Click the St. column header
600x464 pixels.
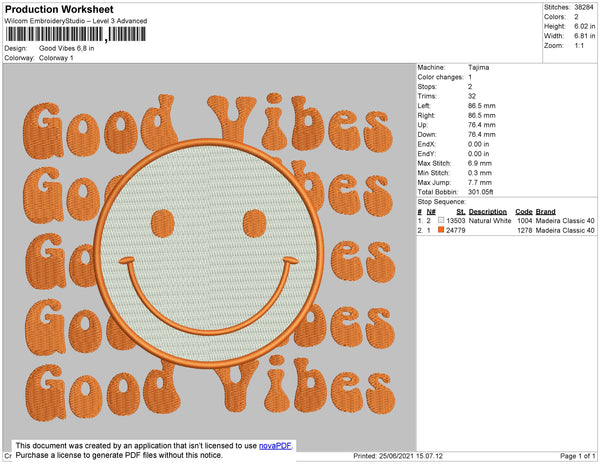click(x=460, y=211)
